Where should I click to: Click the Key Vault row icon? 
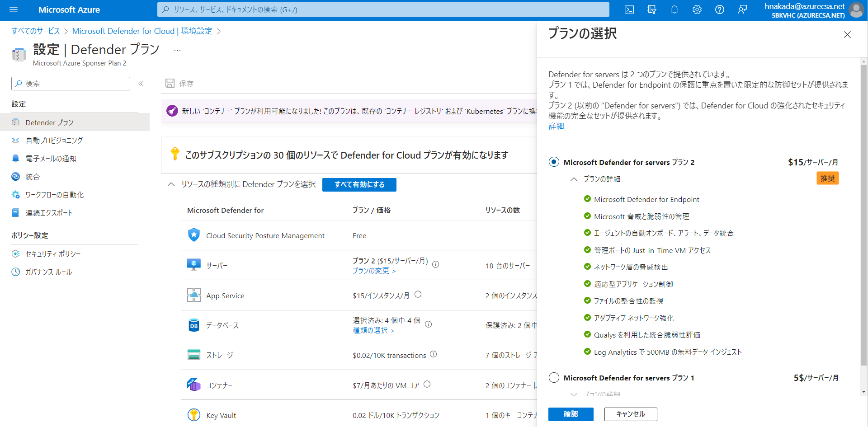coord(194,415)
